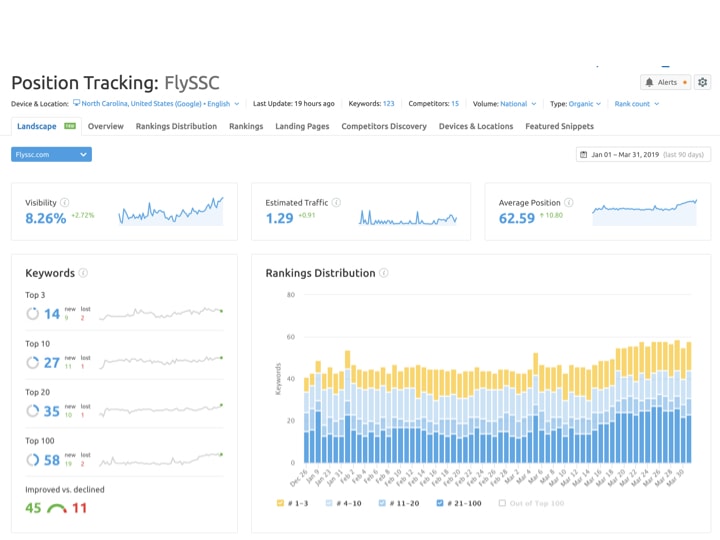
Task: Click the Average Position sparkline chart
Action: click(644, 212)
